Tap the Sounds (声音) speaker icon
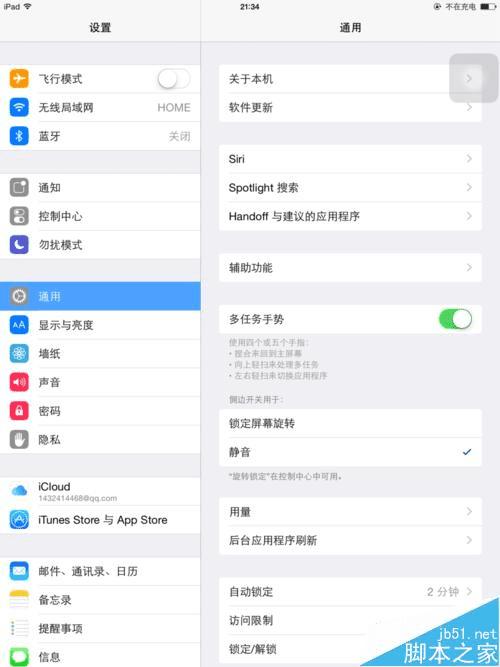Screen dimensions: 500x667 click(19, 382)
